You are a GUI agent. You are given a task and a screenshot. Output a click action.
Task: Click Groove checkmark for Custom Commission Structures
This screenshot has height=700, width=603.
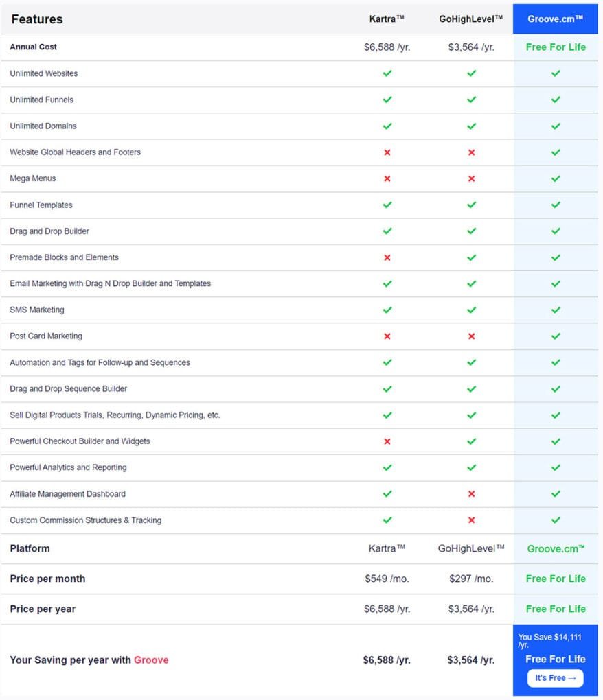[556, 520]
